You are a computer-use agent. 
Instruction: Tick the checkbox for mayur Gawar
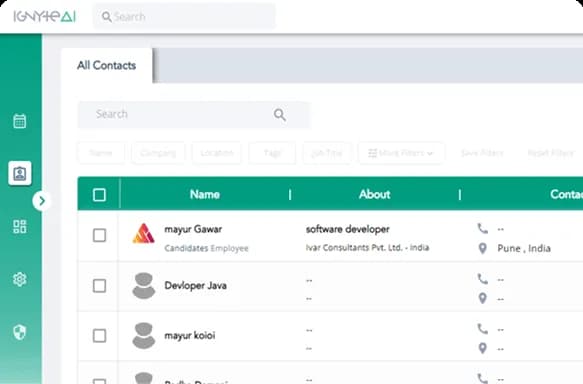pos(99,235)
